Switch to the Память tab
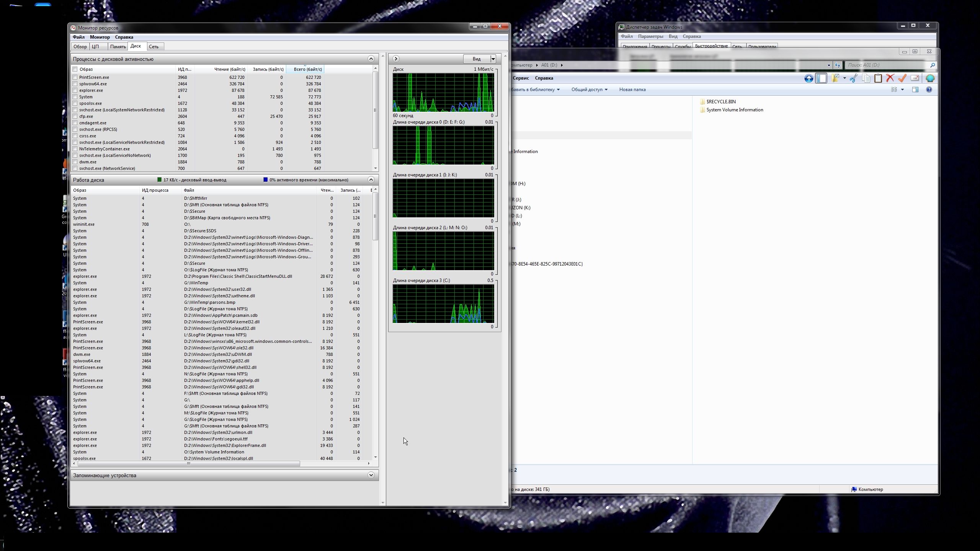Viewport: 980px width, 551px height. (x=118, y=47)
